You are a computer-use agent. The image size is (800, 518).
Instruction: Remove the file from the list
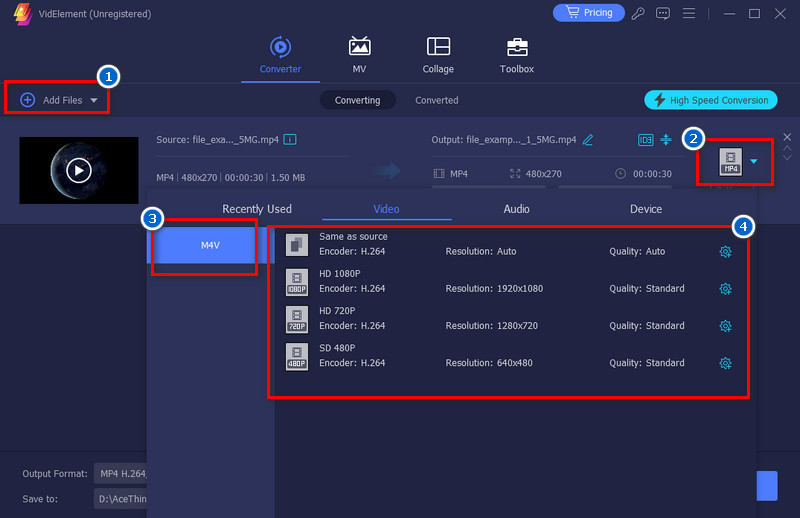click(x=787, y=137)
